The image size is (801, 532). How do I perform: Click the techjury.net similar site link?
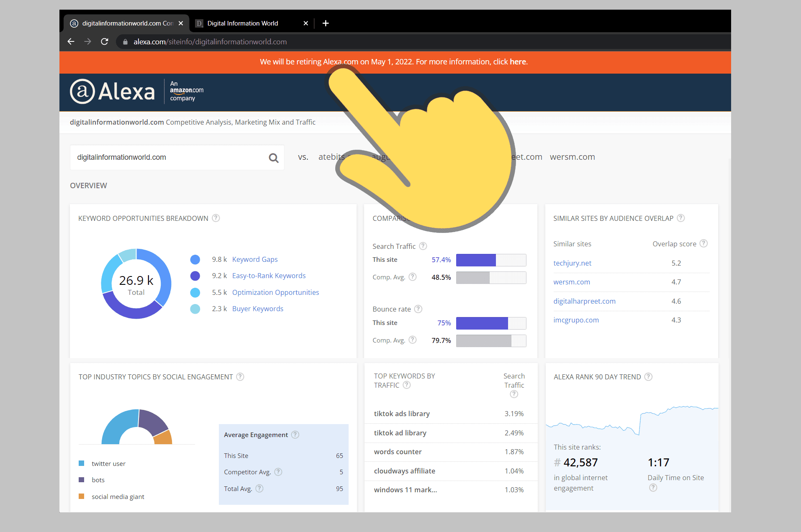point(572,263)
